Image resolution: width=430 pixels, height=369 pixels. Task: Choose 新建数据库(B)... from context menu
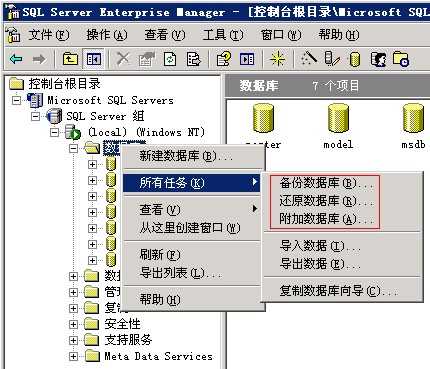pos(191,156)
